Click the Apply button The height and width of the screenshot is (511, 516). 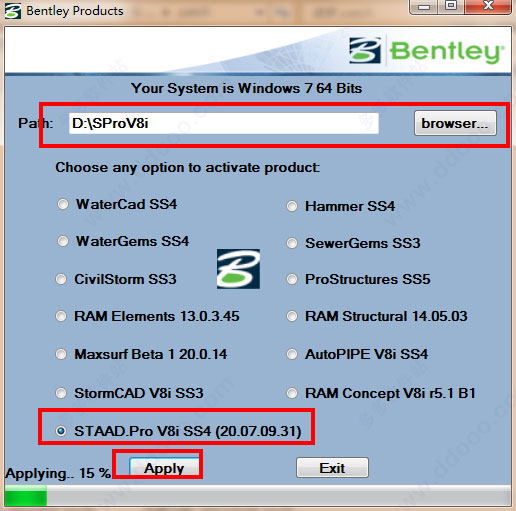click(164, 468)
